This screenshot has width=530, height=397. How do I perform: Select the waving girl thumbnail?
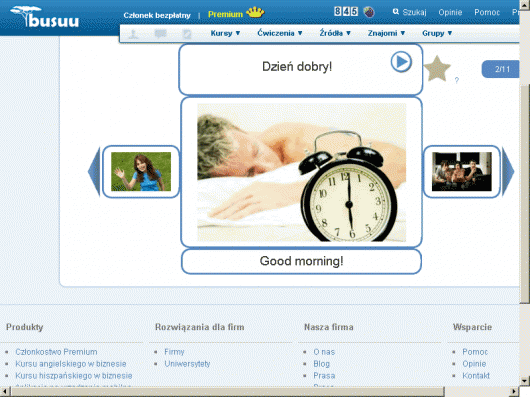[x=141, y=172]
